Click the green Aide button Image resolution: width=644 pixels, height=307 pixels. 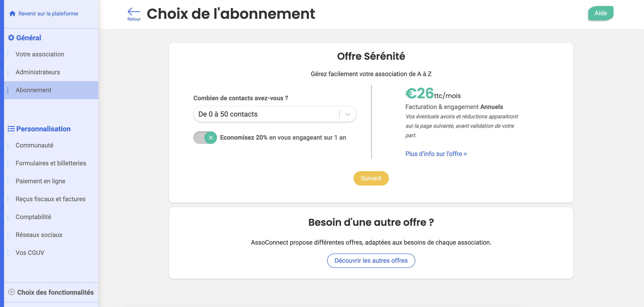[x=600, y=13]
